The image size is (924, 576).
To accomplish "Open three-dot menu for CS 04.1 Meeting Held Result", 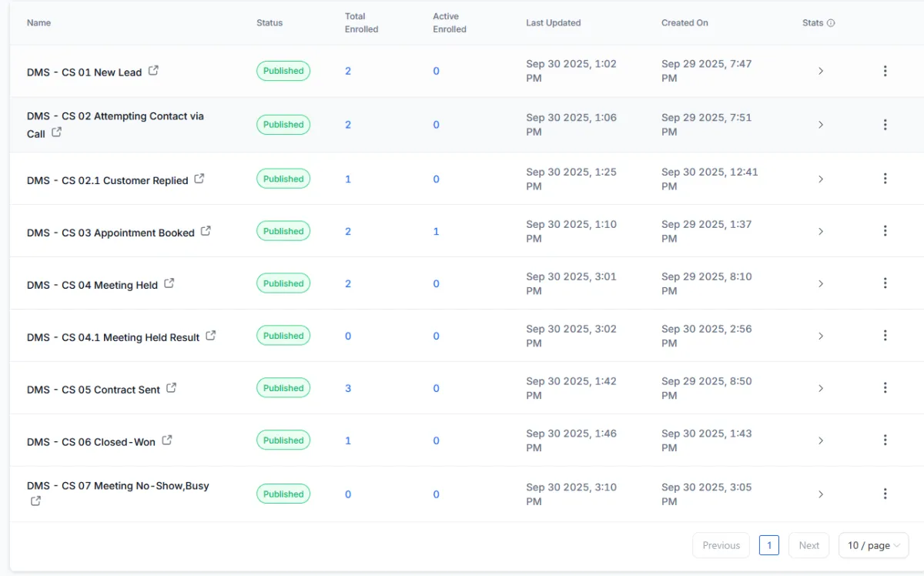I will tap(885, 336).
